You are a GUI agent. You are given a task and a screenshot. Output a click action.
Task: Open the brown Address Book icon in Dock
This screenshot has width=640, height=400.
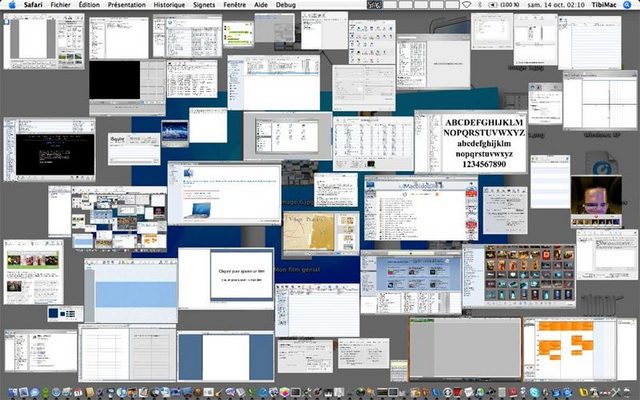pyautogui.click(x=90, y=393)
